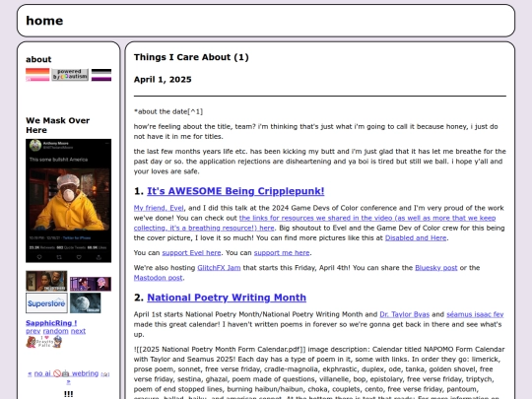
Task: Open the Mastodon post link
Action: coord(158,278)
